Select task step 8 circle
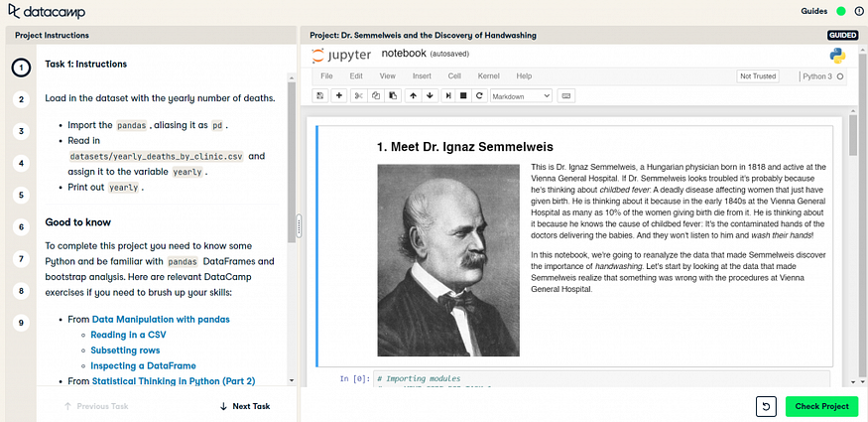This screenshot has height=422, width=868. (21, 291)
